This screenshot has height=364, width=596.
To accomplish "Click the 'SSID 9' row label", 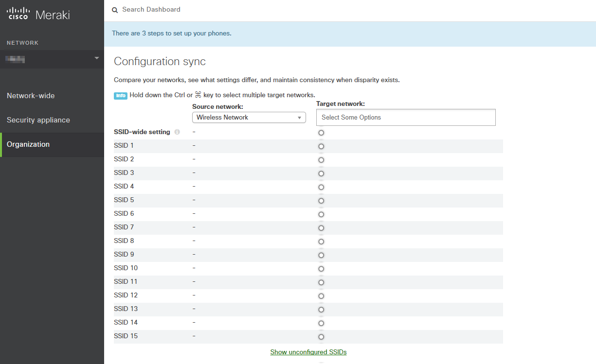I will [x=124, y=254].
